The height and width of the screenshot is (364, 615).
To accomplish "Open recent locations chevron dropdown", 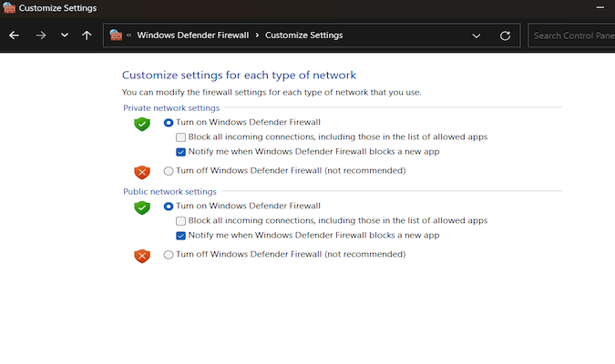I will point(65,35).
